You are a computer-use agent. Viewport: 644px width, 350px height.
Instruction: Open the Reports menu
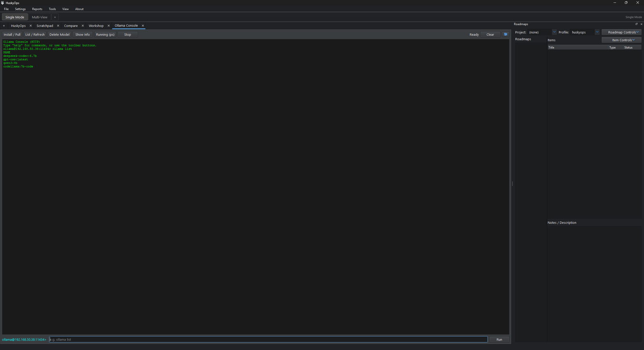click(37, 9)
